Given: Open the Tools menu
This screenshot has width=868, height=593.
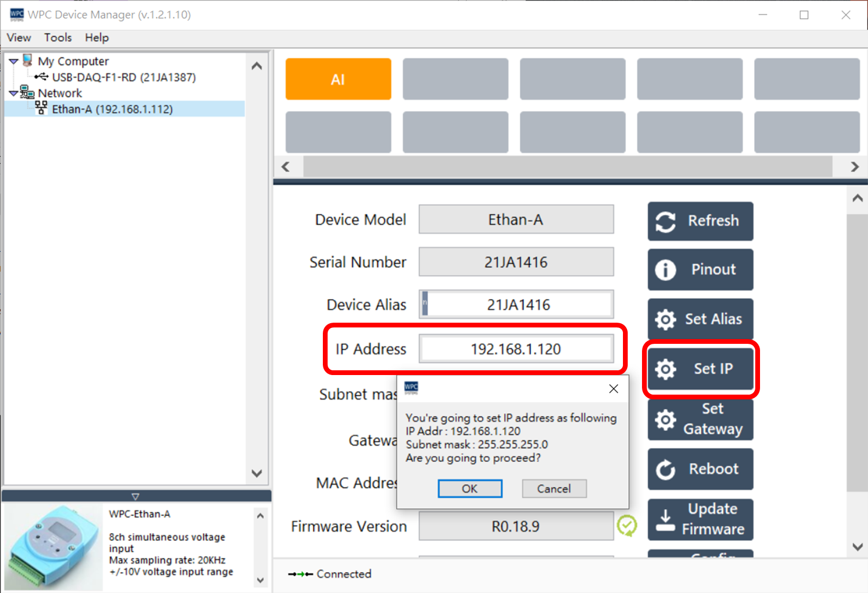Looking at the screenshot, I should coord(58,38).
